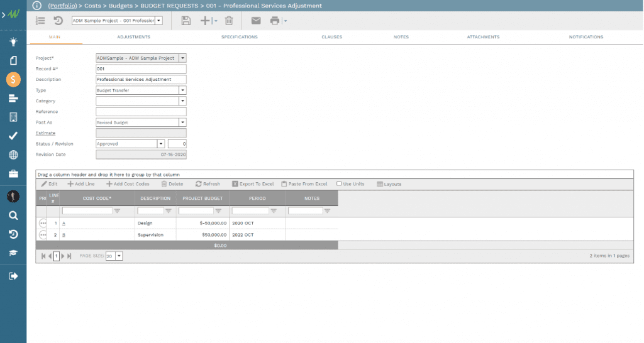Image resolution: width=644 pixels, height=343 pixels.
Task: Open the Post As Revised Budget dropdown
Action: [x=182, y=122]
